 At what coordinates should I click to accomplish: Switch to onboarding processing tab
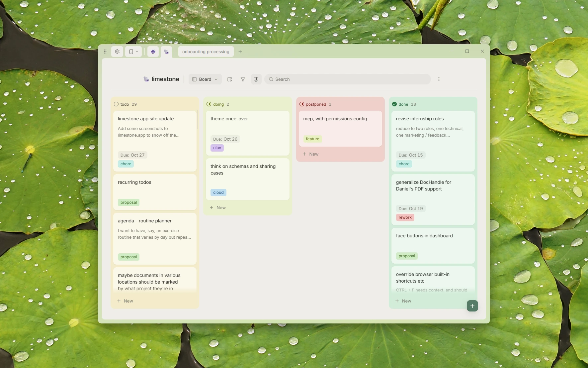[x=206, y=52]
